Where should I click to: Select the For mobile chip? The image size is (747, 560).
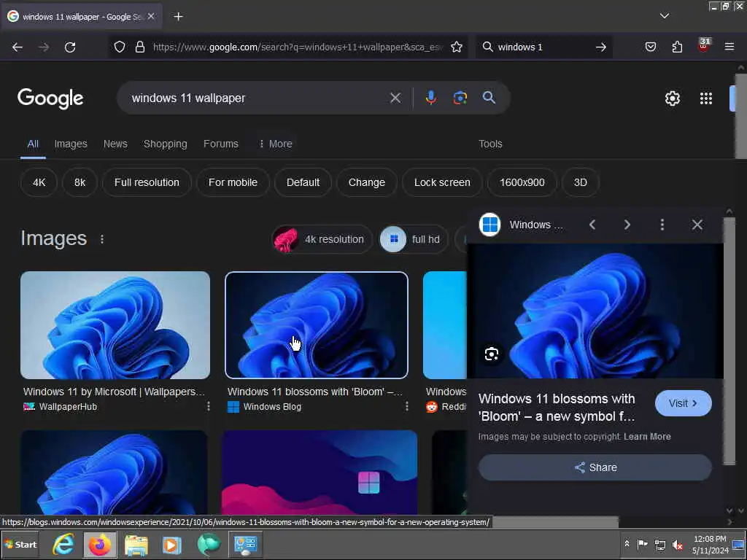click(x=233, y=182)
